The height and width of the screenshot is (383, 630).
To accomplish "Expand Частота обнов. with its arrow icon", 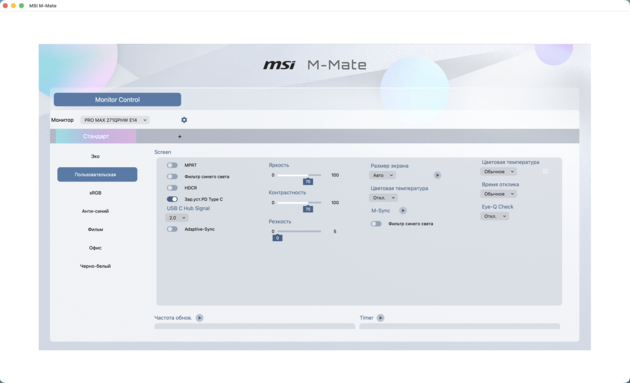I will [199, 318].
